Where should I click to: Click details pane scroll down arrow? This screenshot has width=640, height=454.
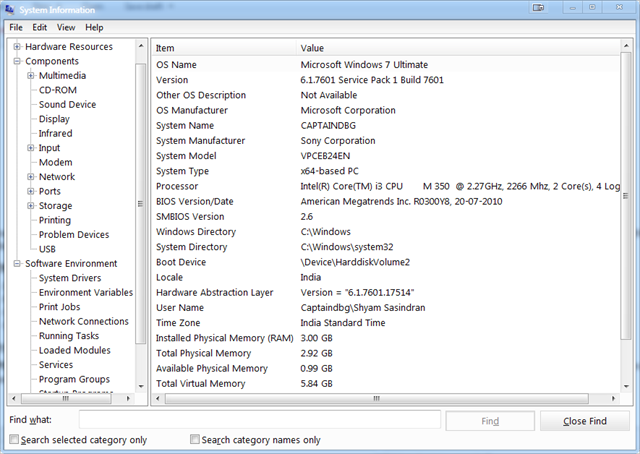coord(626,386)
